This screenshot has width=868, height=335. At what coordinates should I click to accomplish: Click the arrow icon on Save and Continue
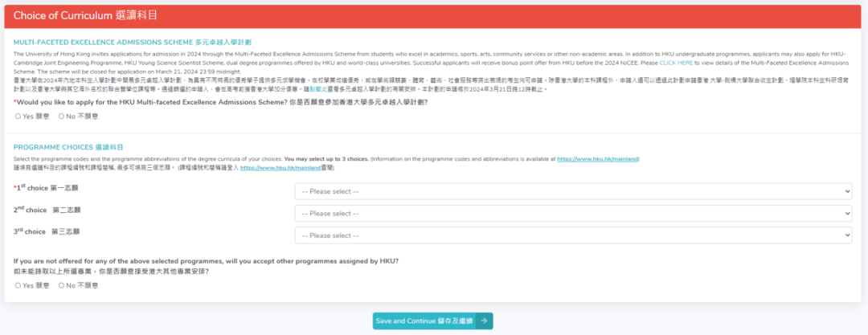[x=484, y=321]
